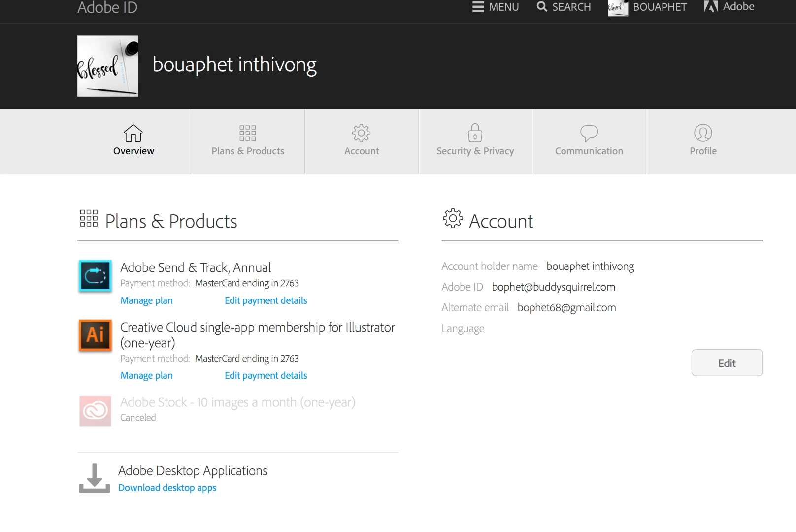Switch to the Overview tab
Screen dimensions: 796x532
133,141
